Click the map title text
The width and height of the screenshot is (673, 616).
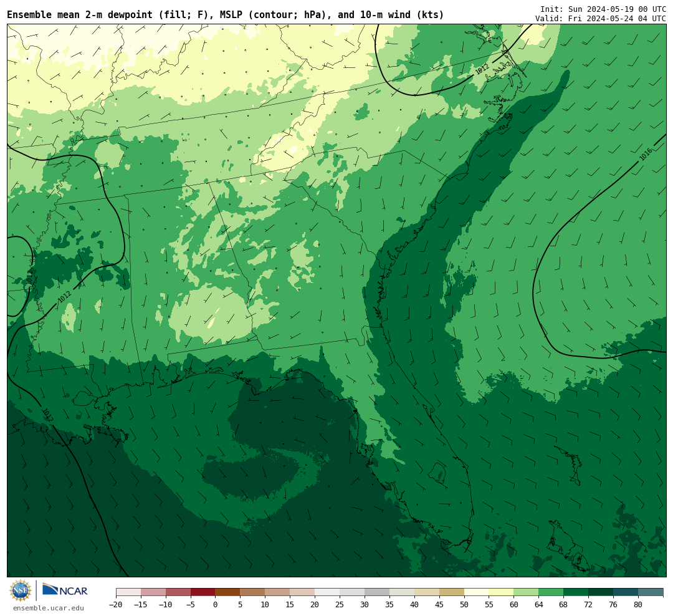coord(226,15)
